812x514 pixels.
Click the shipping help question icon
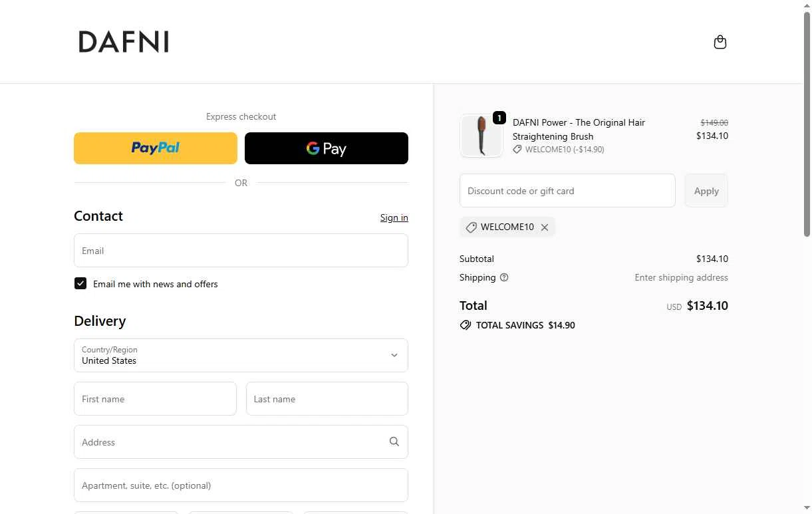[504, 278]
